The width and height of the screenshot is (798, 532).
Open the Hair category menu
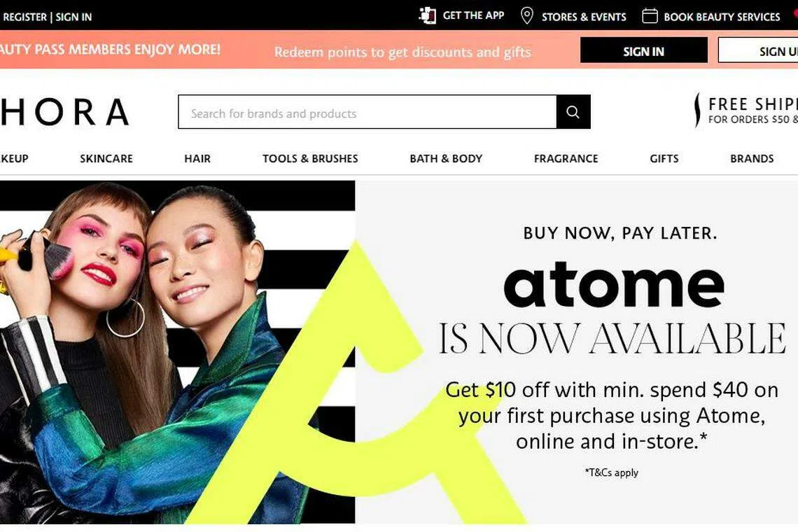pos(197,158)
